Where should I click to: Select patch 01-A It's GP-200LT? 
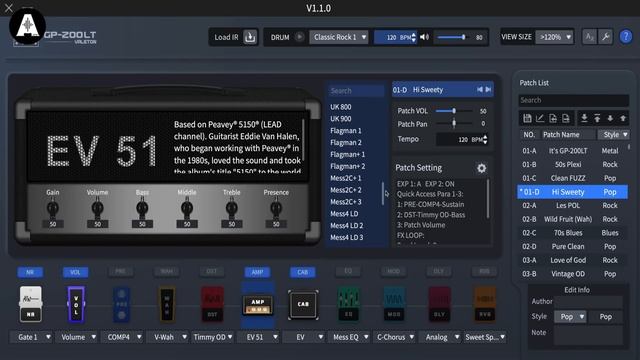coord(572,151)
